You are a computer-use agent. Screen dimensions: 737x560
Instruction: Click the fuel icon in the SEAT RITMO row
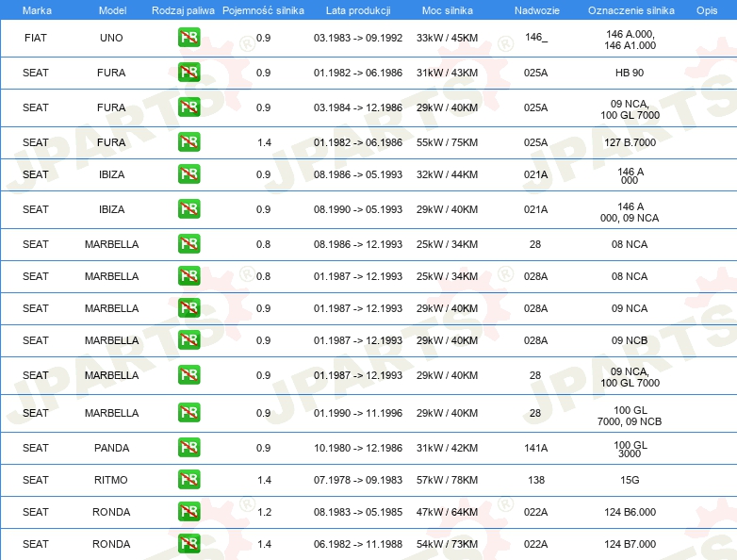tap(188, 480)
